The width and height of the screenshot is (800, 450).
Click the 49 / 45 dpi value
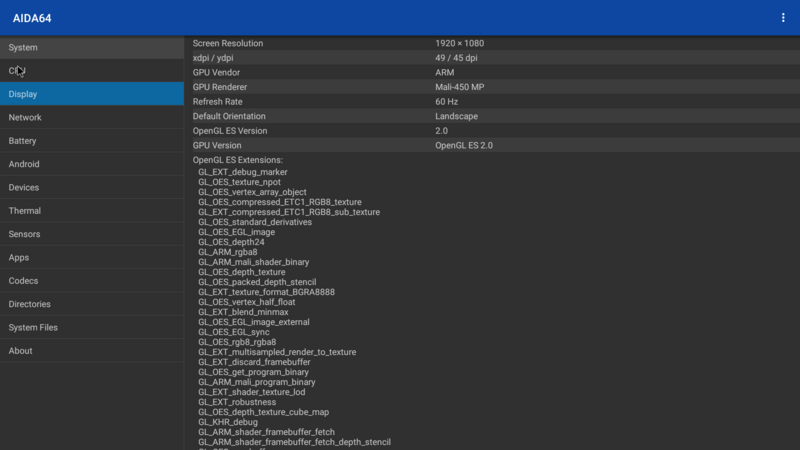click(456, 58)
